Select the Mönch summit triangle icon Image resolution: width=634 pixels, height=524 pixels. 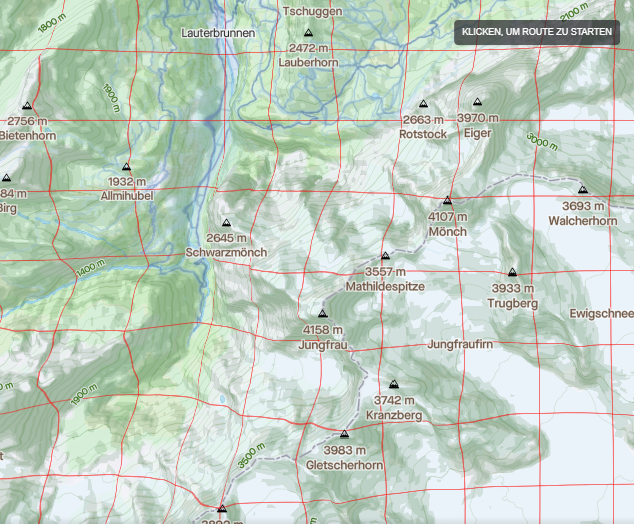[x=447, y=201]
